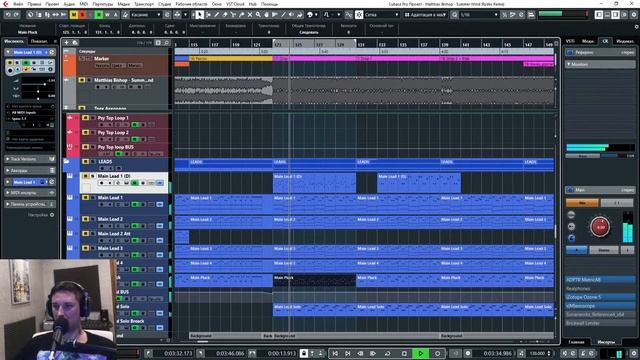Open the Касание automation mode dropdown
The height and width of the screenshot is (360, 640).
146,15
